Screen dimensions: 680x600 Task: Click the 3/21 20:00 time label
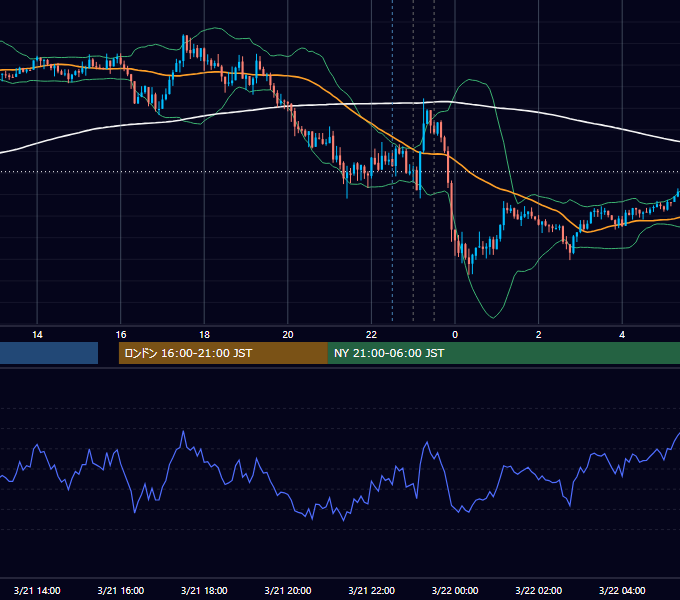[288, 590]
